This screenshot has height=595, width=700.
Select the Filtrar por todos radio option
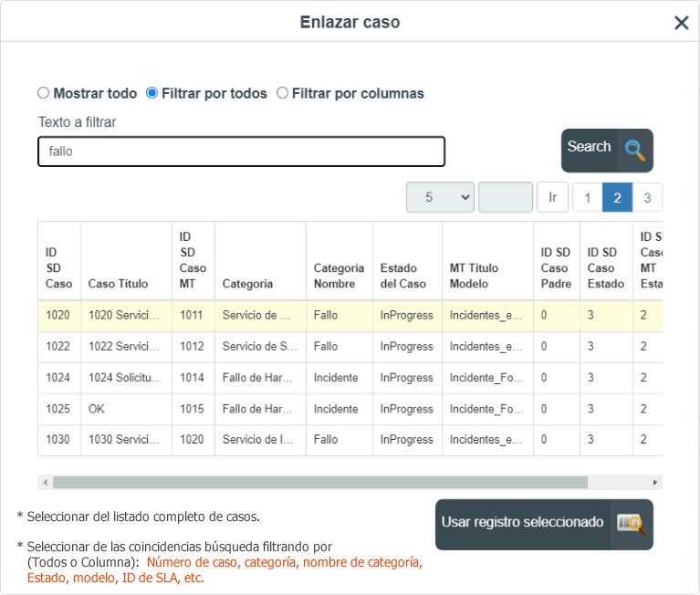pyautogui.click(x=151, y=93)
